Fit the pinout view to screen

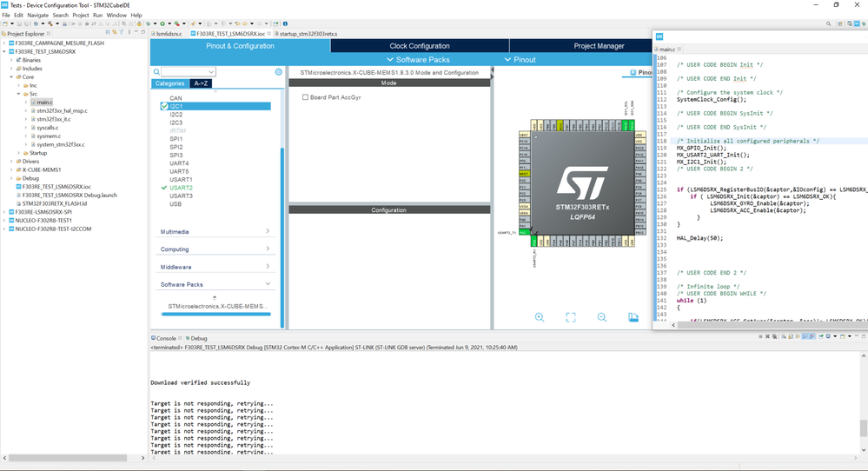(571, 317)
